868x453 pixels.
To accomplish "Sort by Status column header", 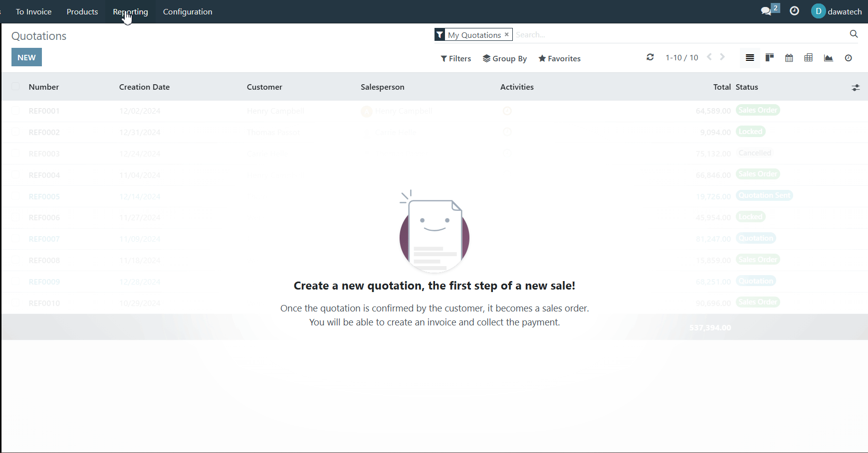I will click(747, 87).
